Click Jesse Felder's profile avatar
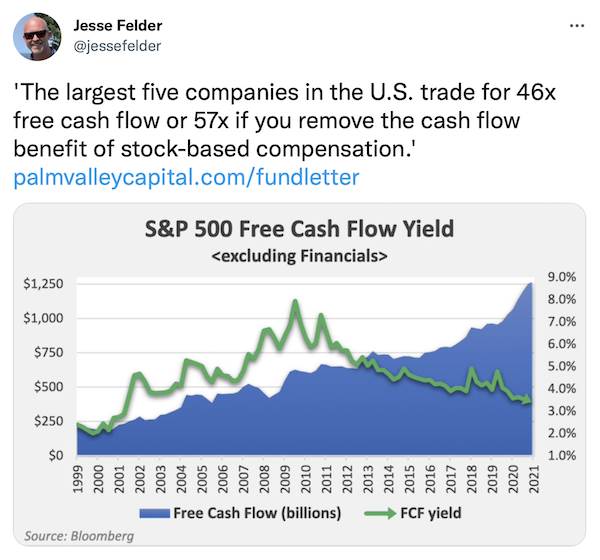Screen dimensions: 600x560 pyautogui.click(x=37, y=36)
